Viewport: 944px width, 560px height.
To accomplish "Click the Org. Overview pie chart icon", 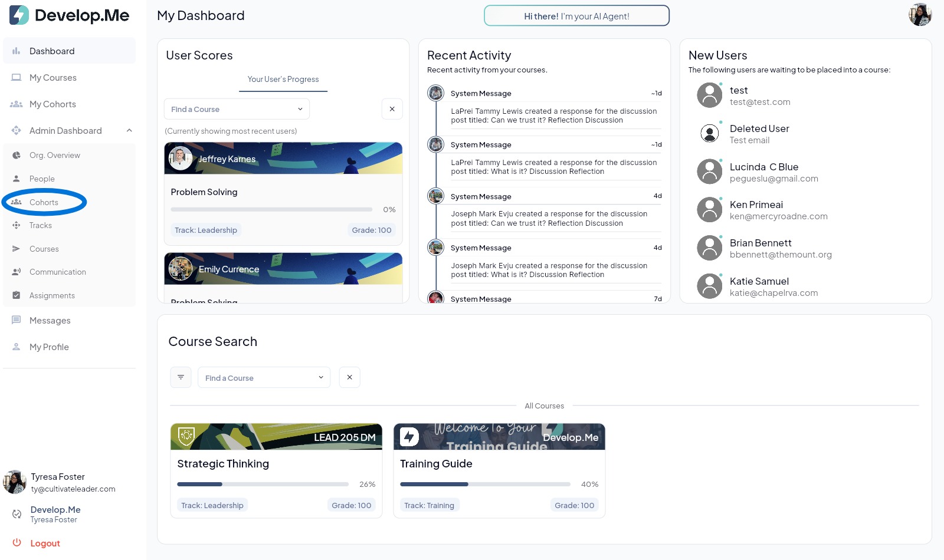I will pos(17,155).
